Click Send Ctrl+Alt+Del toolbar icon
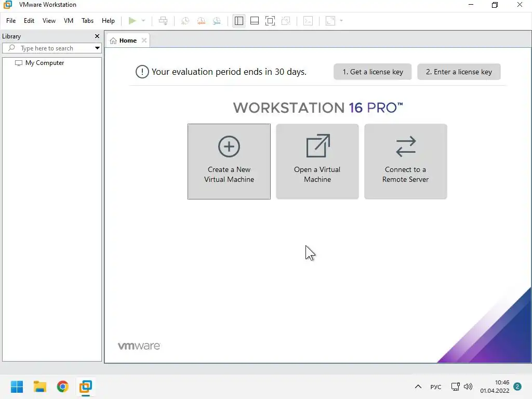 pos(163,21)
